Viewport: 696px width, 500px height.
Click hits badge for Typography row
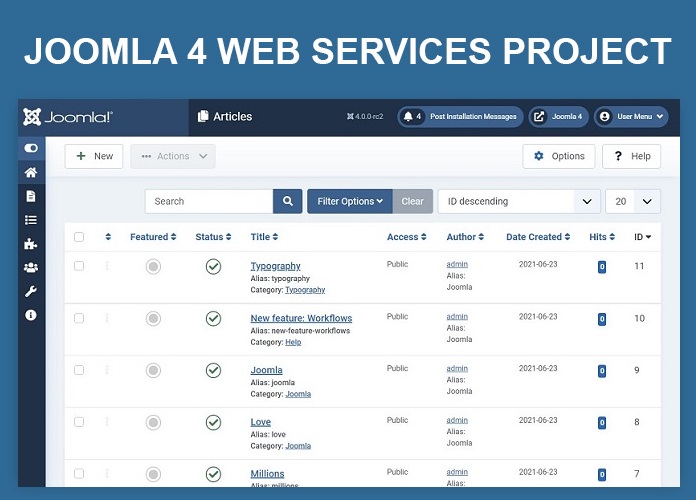[602, 267]
